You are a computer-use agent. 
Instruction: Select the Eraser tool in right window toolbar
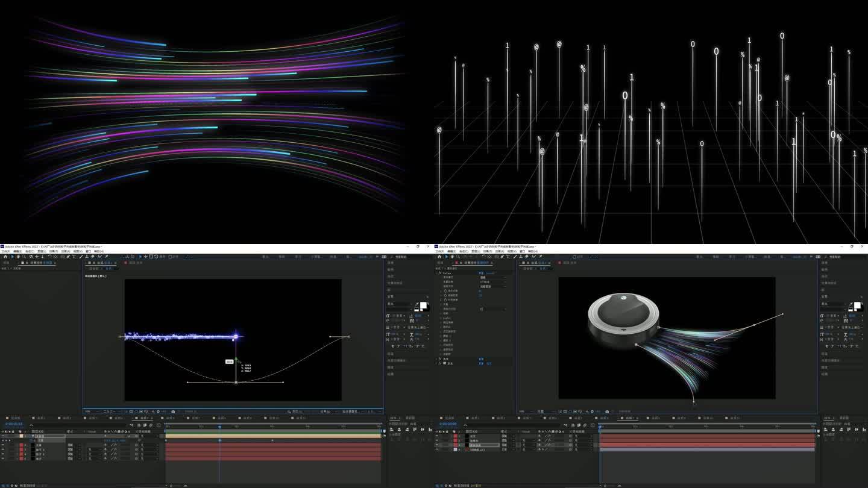coord(527,257)
